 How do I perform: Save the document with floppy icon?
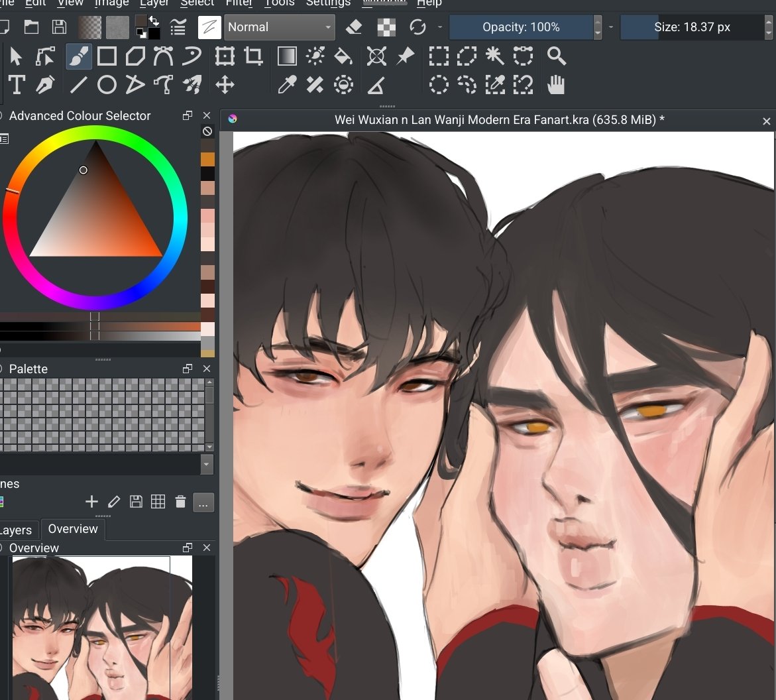pyautogui.click(x=60, y=27)
